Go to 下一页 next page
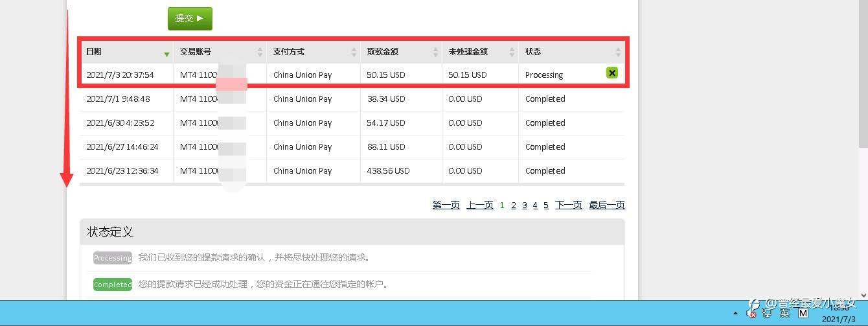 569,205
